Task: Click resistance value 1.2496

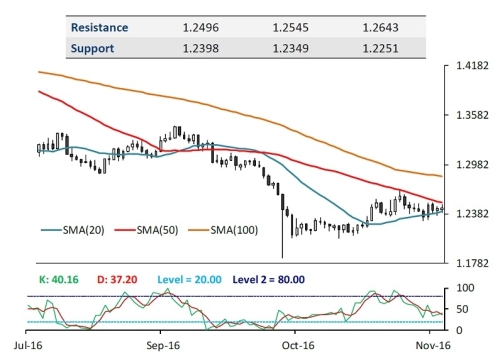Action: (x=201, y=27)
